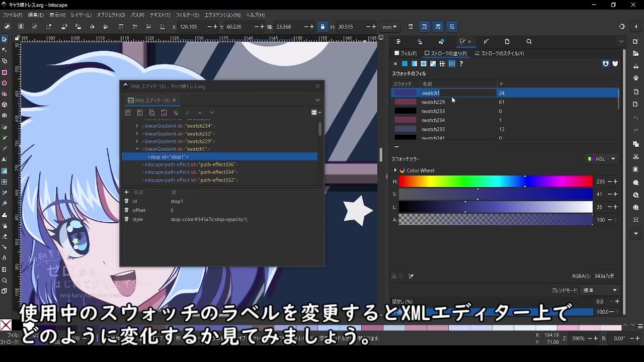Click the open document folder icon
The width and height of the screenshot is (644, 362).
pos(636,52)
